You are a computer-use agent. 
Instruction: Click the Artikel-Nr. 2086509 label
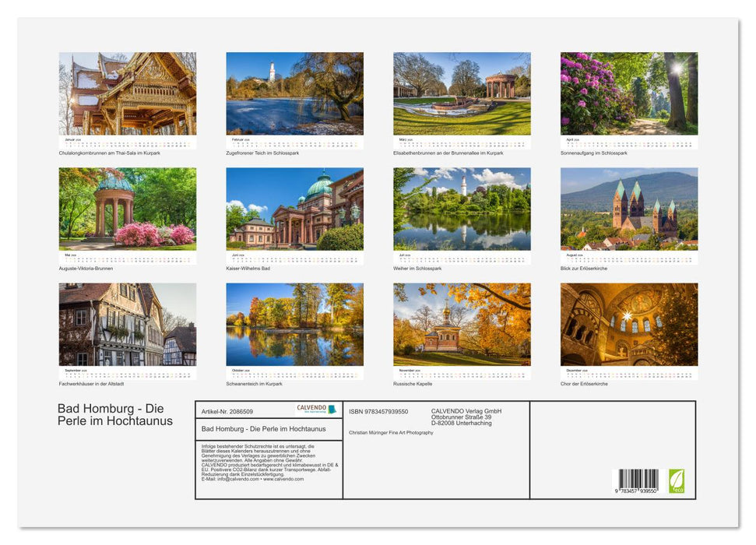(x=228, y=411)
